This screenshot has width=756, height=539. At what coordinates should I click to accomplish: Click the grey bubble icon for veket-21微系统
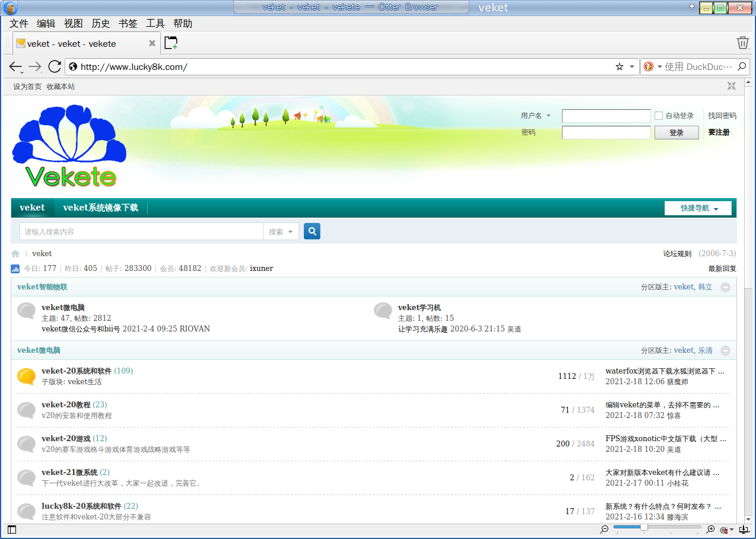26,477
